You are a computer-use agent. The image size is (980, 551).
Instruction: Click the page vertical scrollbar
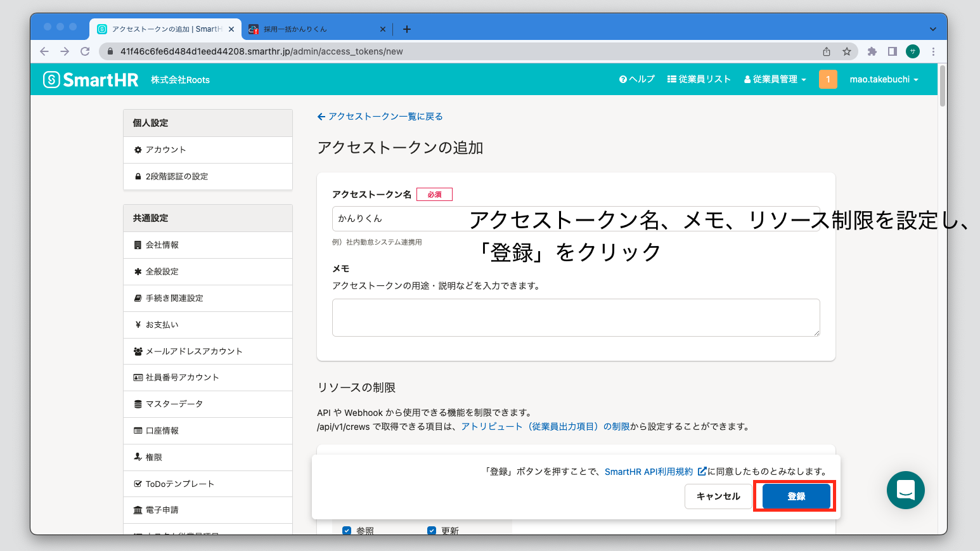point(943,86)
